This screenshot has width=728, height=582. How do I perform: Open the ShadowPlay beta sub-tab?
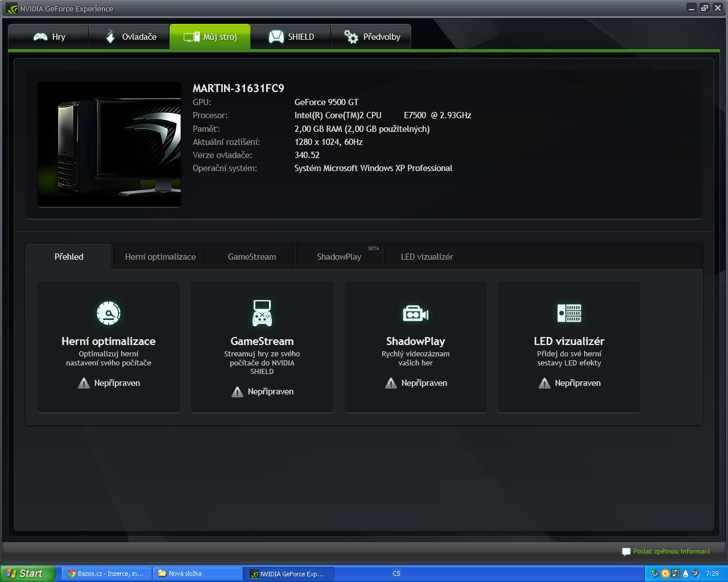tap(340, 257)
